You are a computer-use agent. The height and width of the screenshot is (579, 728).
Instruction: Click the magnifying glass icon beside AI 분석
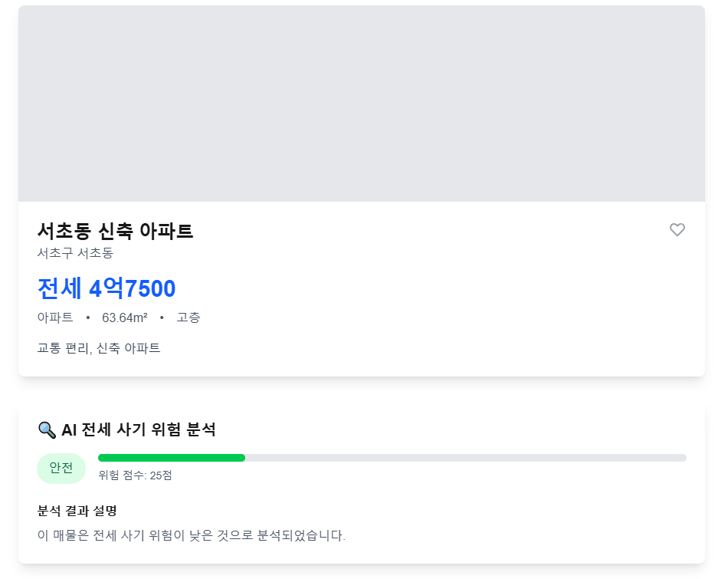coord(46,429)
